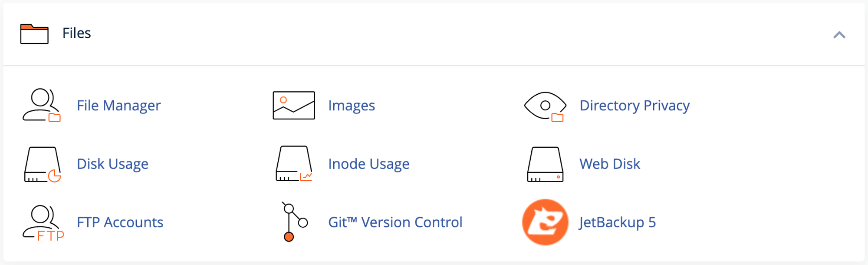The width and height of the screenshot is (868, 265).
Task: Go to Directory Privacy link
Action: (635, 106)
